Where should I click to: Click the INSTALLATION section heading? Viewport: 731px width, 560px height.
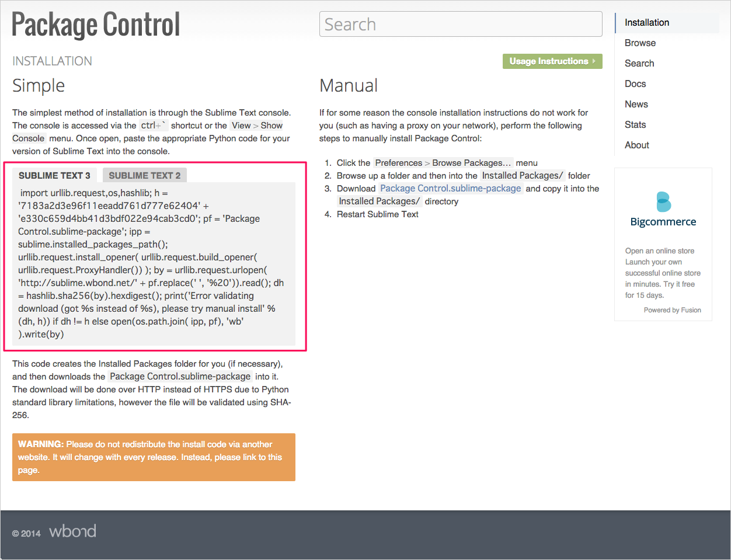[x=52, y=61]
